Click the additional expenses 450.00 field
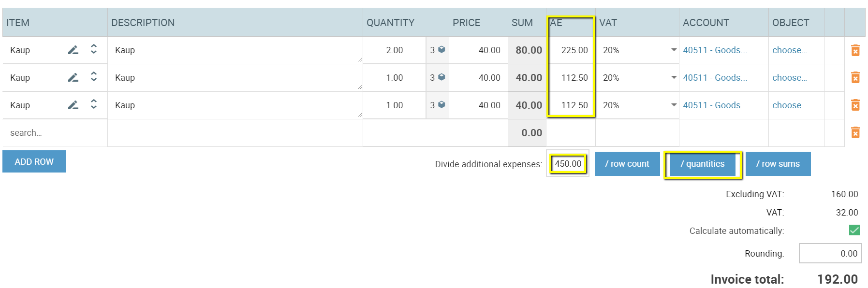868x288 pixels. click(x=568, y=164)
